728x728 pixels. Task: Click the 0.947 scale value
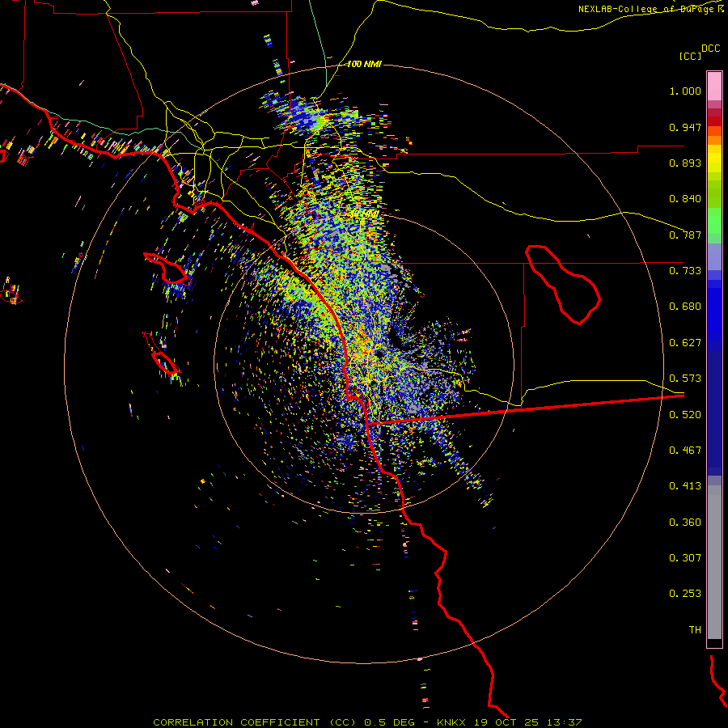click(685, 127)
